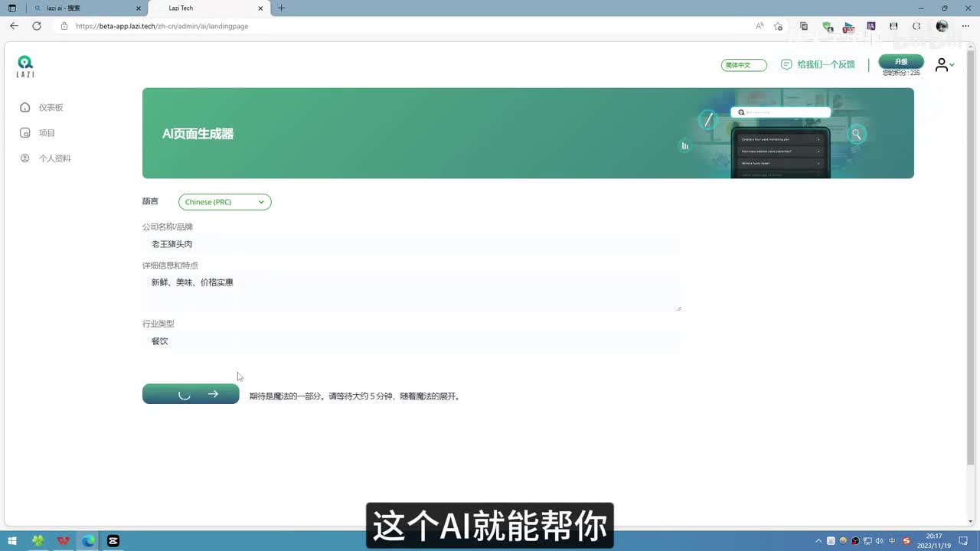
Task: Click the 给我们一个反馈 feedback link
Action: [x=818, y=65]
